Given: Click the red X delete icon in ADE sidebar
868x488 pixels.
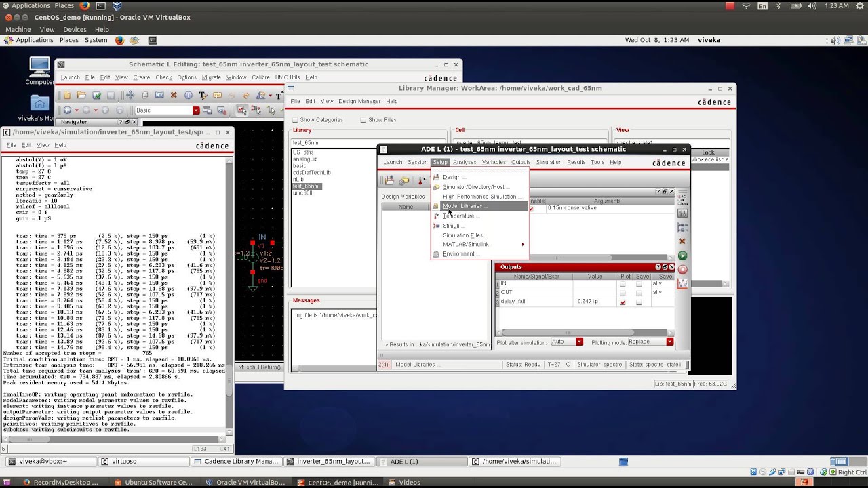Looking at the screenshot, I should pos(682,241).
